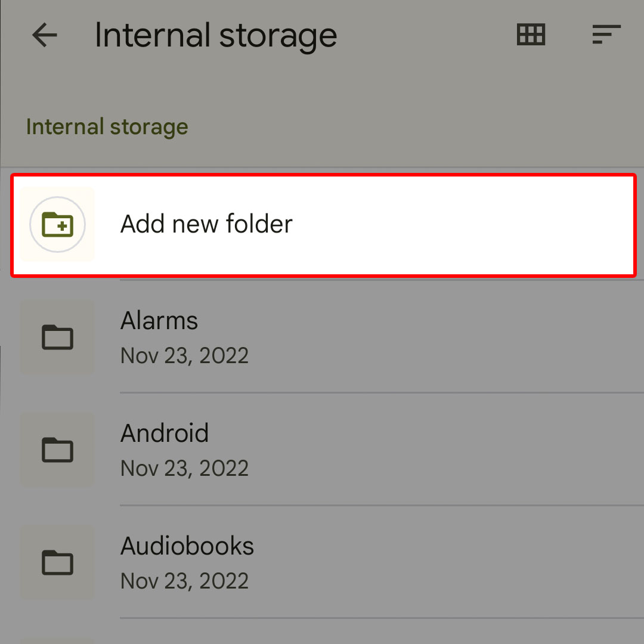The height and width of the screenshot is (644, 644).
Task: Click the new folder icon with plus sign
Action: click(57, 224)
